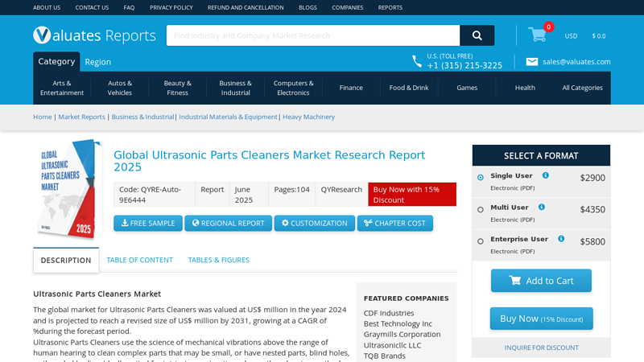Click the Home breadcrumb

(43, 117)
